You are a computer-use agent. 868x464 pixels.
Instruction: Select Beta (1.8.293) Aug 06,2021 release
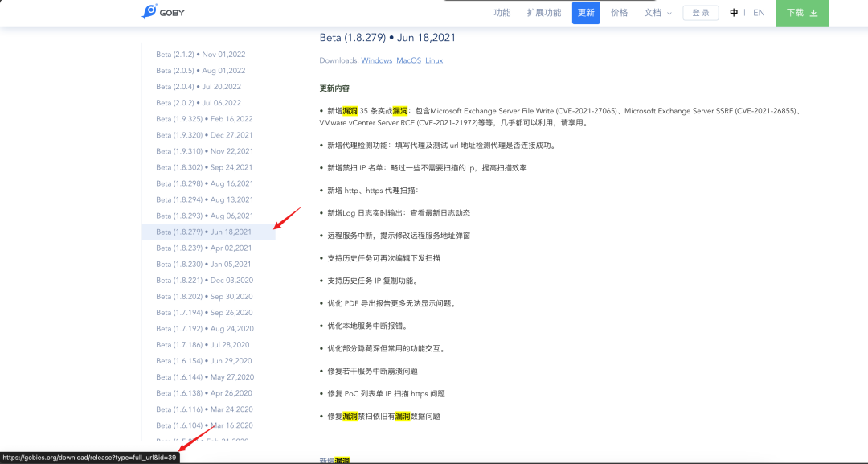click(204, 216)
